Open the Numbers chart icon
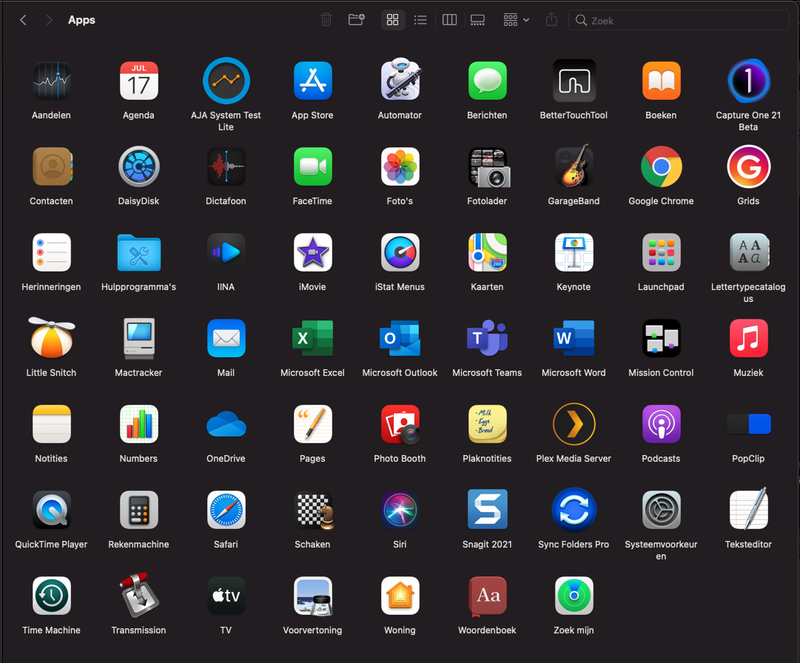Viewport: 800px width, 663px height. coord(139,424)
